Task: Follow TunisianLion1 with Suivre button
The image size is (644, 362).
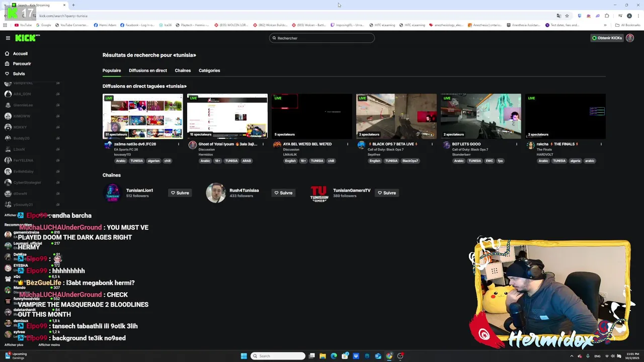Action: (x=180, y=193)
